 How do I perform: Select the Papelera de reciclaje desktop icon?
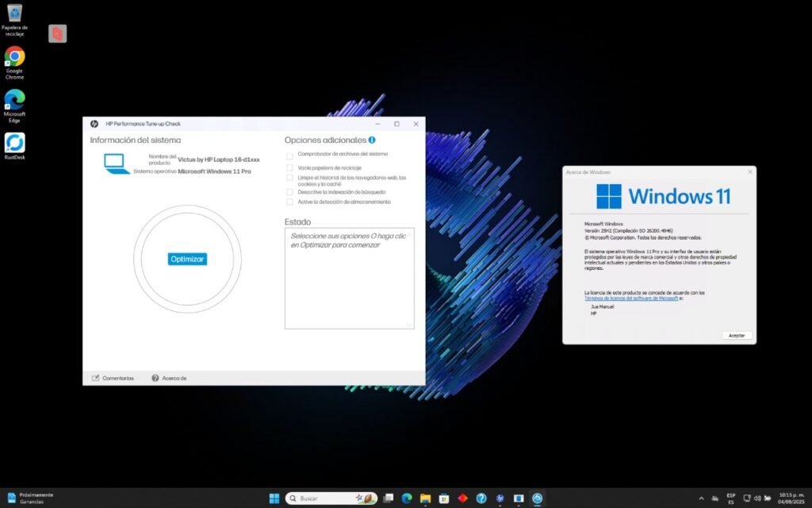14,13
